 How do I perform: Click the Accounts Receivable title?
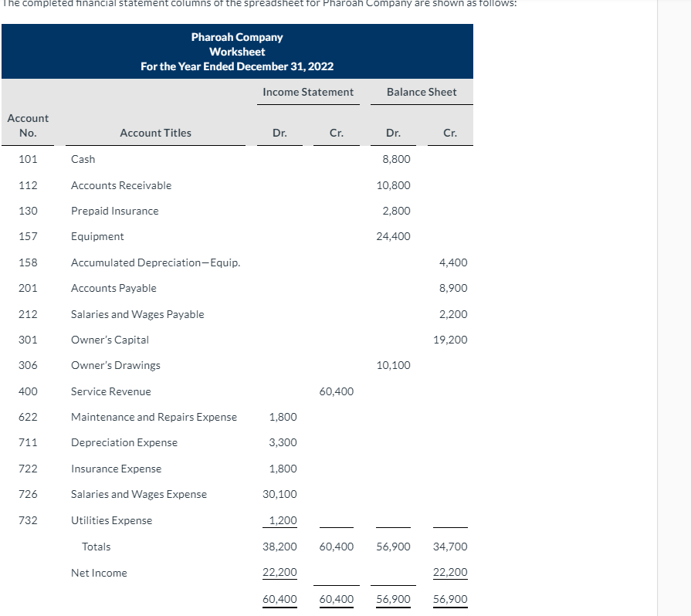pyautogui.click(x=120, y=184)
